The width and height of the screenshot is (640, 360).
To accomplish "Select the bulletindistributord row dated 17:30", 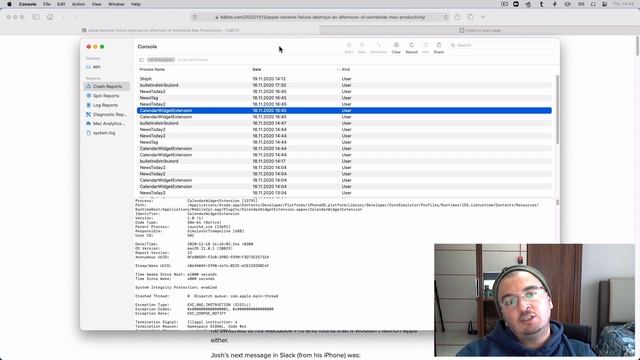I will pyautogui.click(x=344, y=85).
